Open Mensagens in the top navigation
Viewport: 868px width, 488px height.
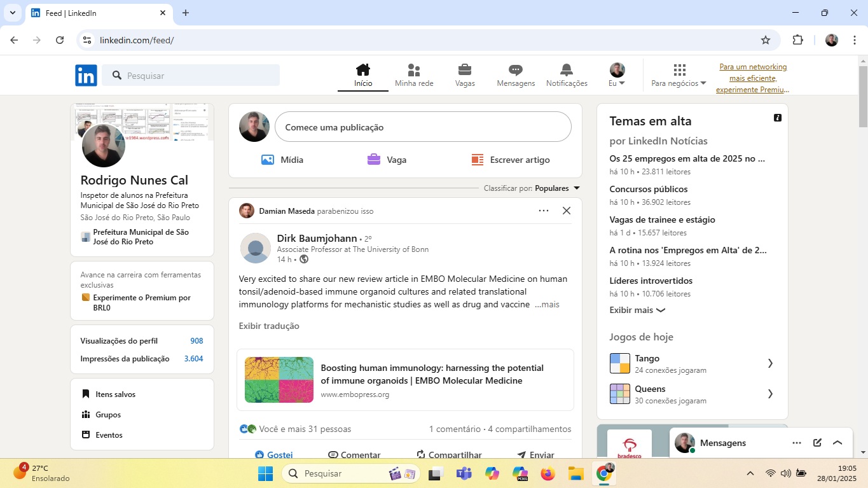pos(516,76)
